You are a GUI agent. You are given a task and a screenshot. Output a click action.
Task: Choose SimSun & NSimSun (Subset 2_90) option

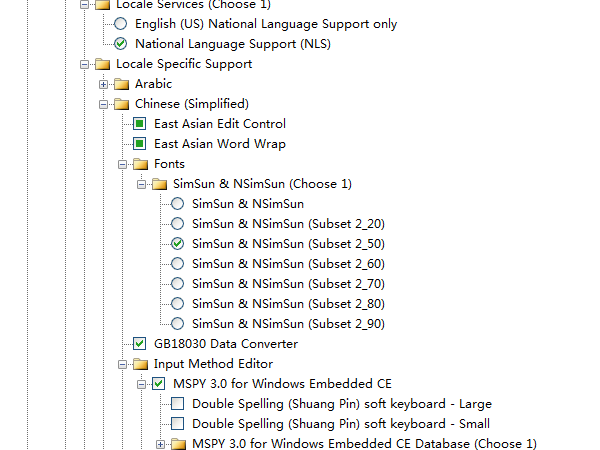(x=178, y=324)
